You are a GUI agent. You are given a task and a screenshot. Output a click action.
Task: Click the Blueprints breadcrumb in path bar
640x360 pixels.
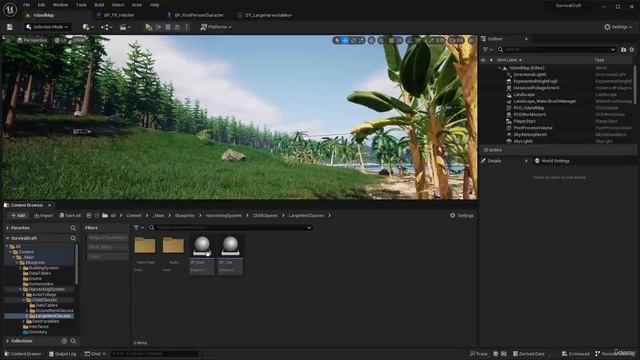click(x=184, y=216)
